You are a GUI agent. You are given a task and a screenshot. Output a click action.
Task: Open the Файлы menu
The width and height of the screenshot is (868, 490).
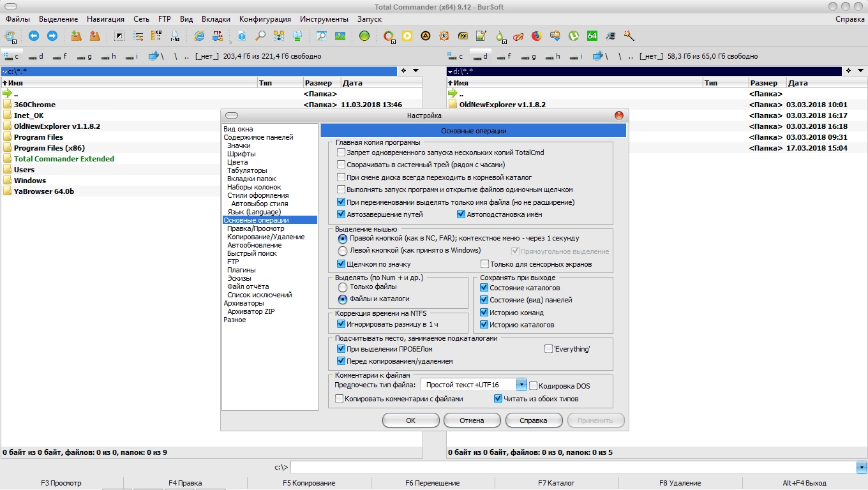point(18,19)
